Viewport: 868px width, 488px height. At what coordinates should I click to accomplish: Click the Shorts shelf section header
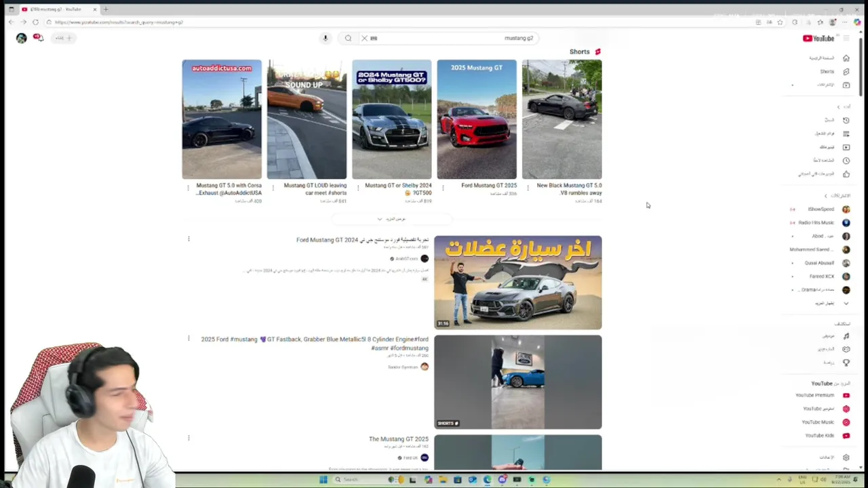pos(584,52)
